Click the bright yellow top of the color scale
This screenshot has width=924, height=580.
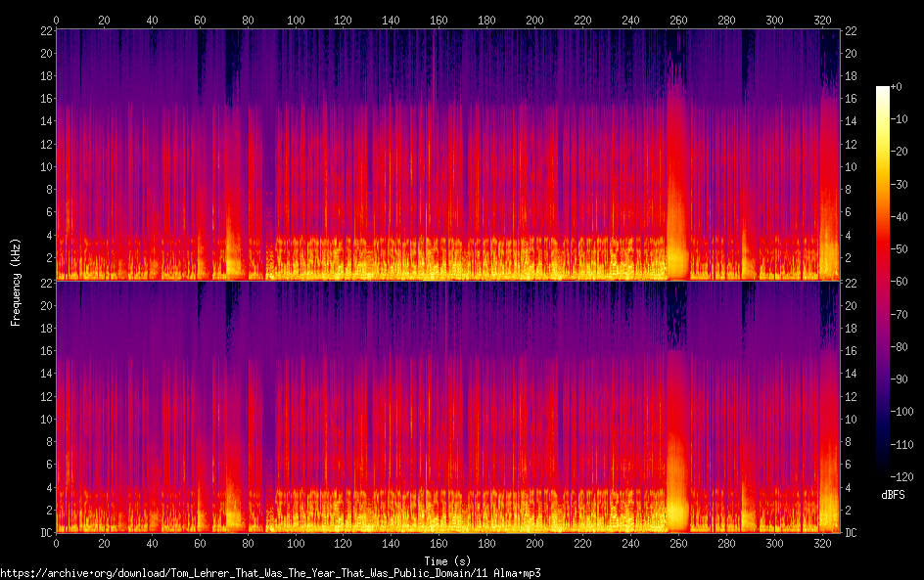click(x=883, y=91)
